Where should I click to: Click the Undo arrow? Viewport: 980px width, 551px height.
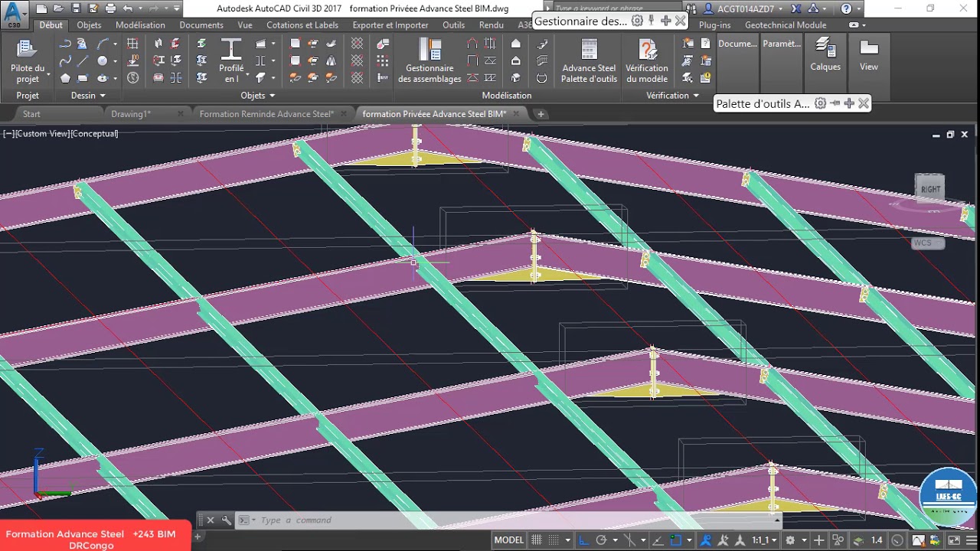coord(128,8)
